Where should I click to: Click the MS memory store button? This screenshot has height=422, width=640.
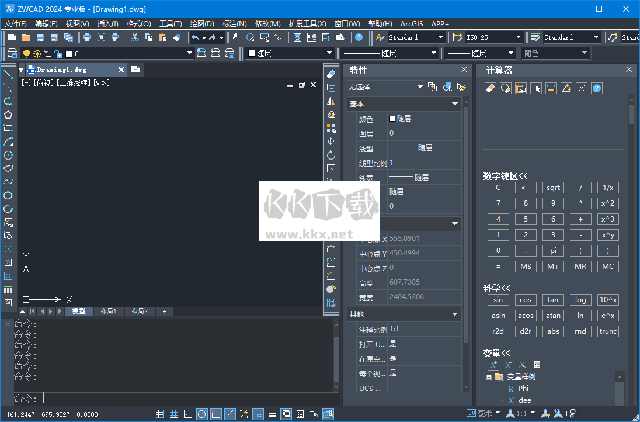(x=526, y=267)
